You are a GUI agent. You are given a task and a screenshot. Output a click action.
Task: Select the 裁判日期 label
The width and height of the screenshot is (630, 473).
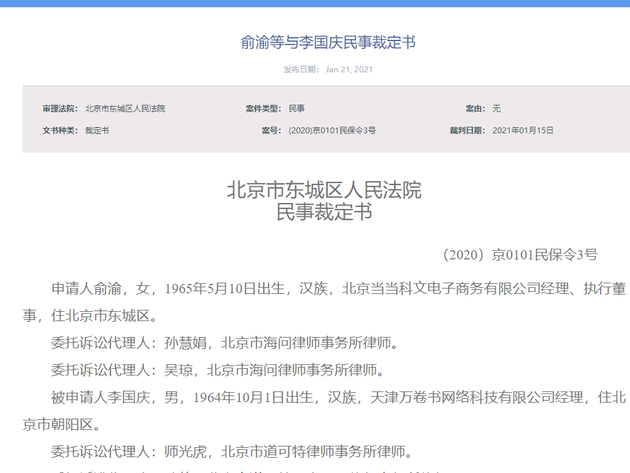click(x=468, y=130)
